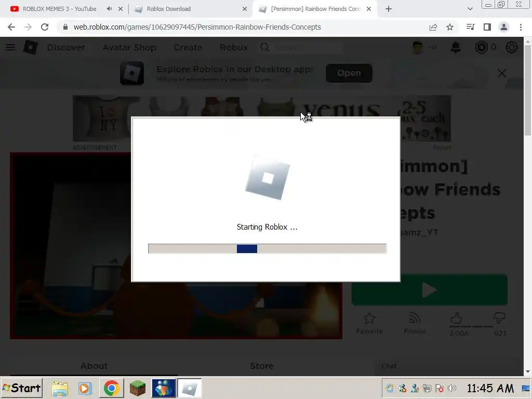The image size is (532, 399).
Task: Switch to the About tab
Action: click(x=94, y=366)
